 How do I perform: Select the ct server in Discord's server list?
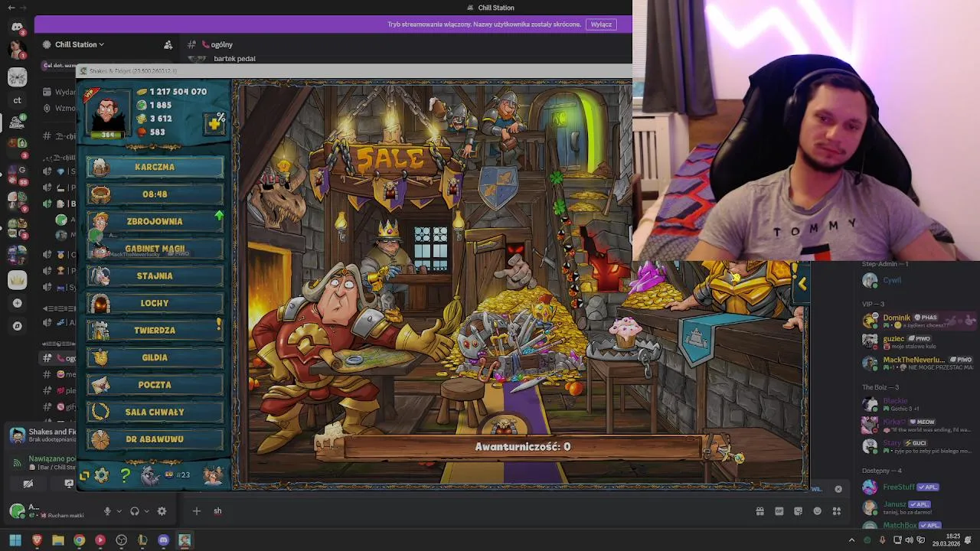click(17, 100)
